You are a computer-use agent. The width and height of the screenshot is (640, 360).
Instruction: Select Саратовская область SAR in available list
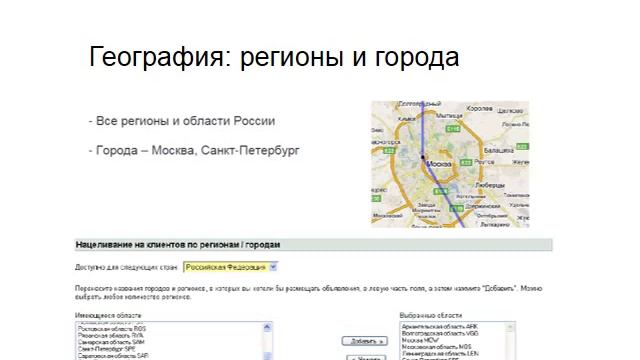tap(113, 356)
